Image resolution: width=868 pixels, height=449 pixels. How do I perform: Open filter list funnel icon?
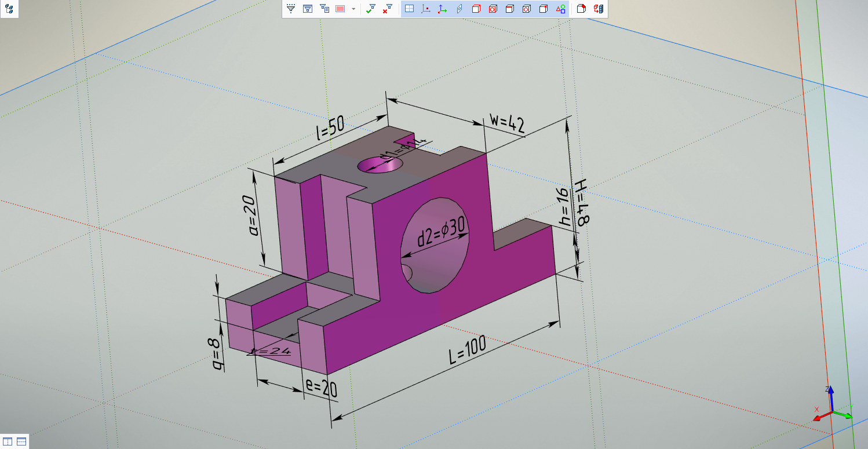pos(324,9)
